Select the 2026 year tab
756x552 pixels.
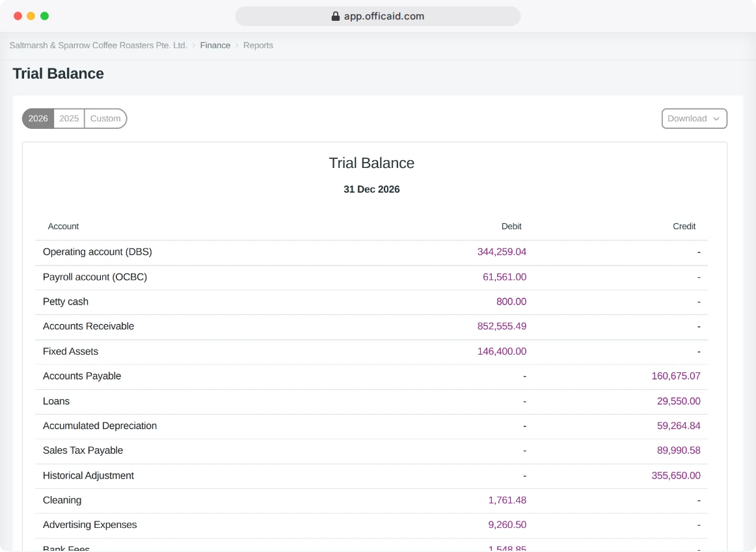point(38,118)
